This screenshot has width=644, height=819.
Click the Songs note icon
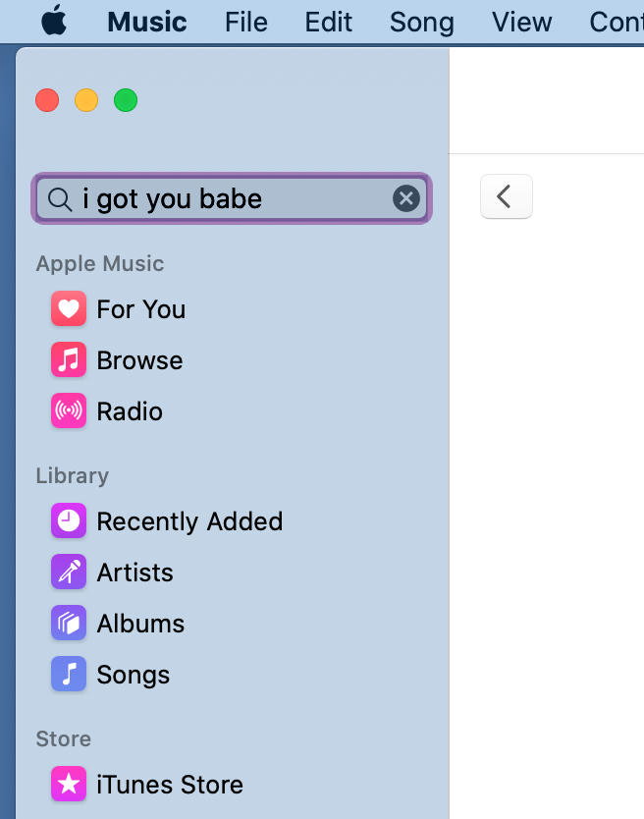click(68, 675)
